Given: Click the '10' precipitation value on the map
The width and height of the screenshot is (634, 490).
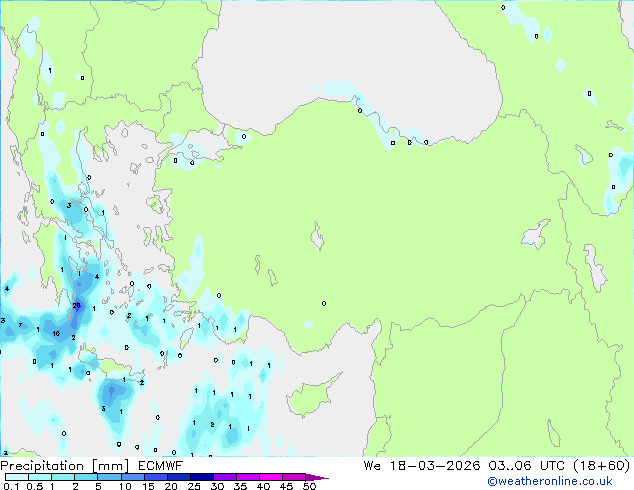Looking at the screenshot, I should pos(56,334).
